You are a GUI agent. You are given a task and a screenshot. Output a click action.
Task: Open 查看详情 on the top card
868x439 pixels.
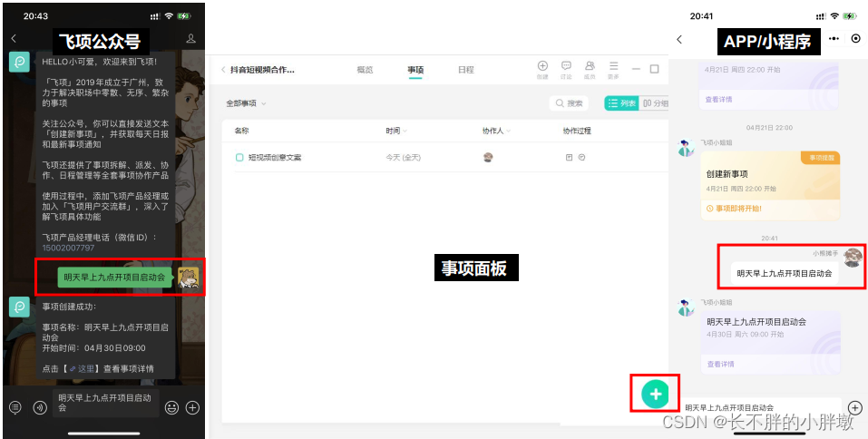point(719,100)
